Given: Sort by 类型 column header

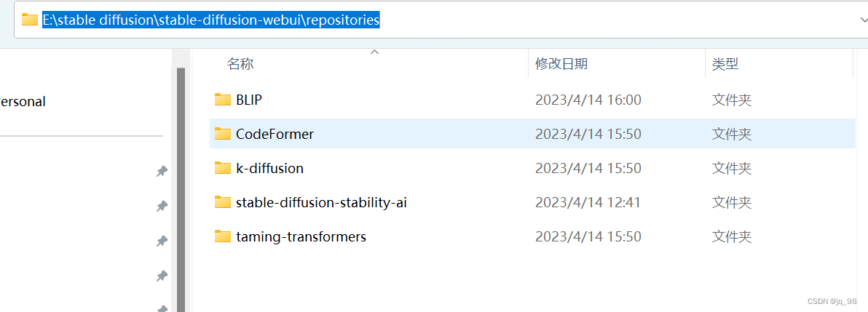Looking at the screenshot, I should click(725, 64).
